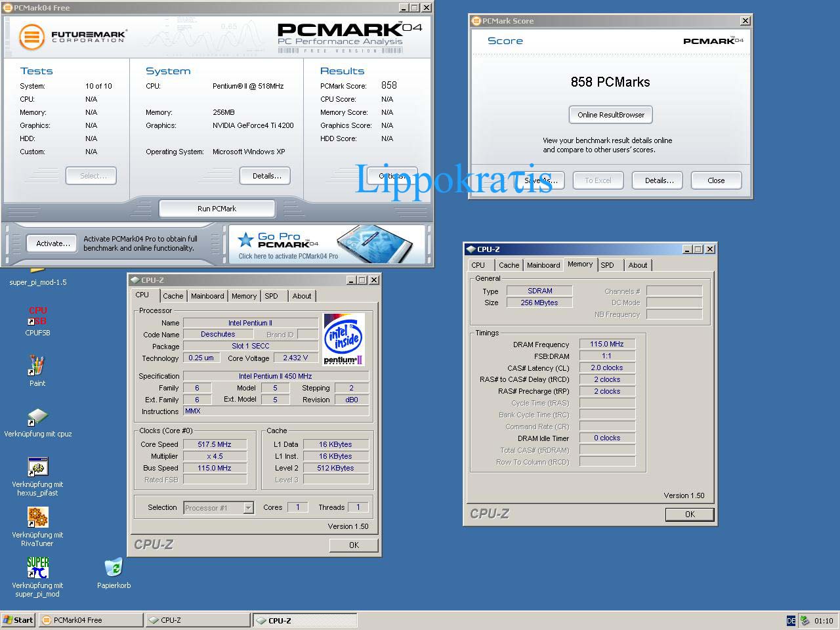The height and width of the screenshot is (630, 840).
Task: Click the Level 2 512 KBytes value
Action: coord(335,468)
